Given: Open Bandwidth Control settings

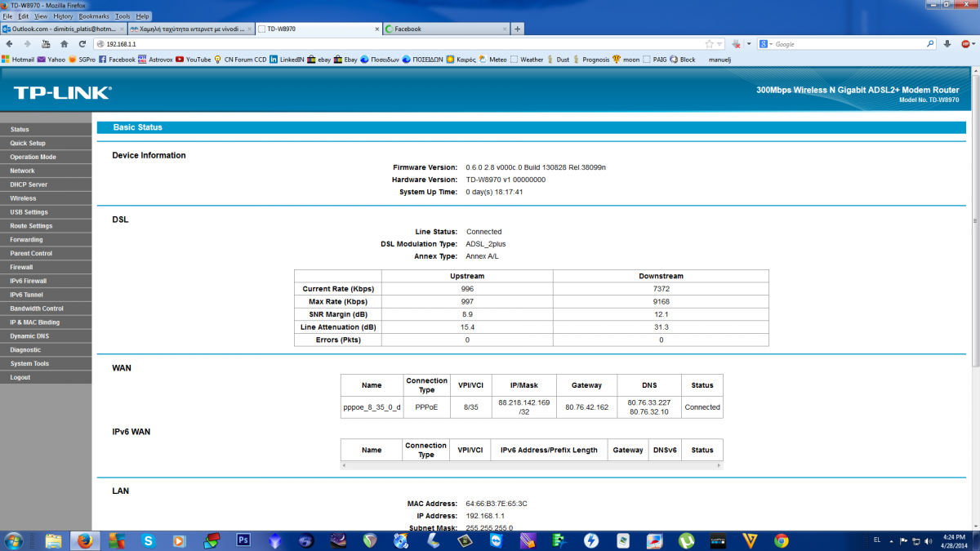Looking at the screenshot, I should 46,309.
